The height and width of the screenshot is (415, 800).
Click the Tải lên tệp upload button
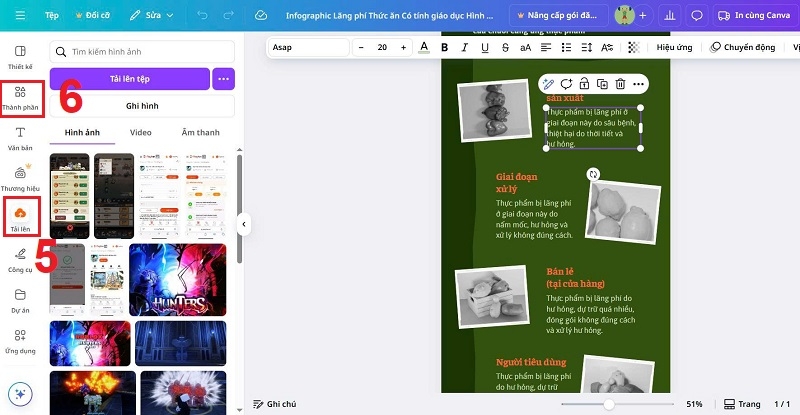pos(130,79)
